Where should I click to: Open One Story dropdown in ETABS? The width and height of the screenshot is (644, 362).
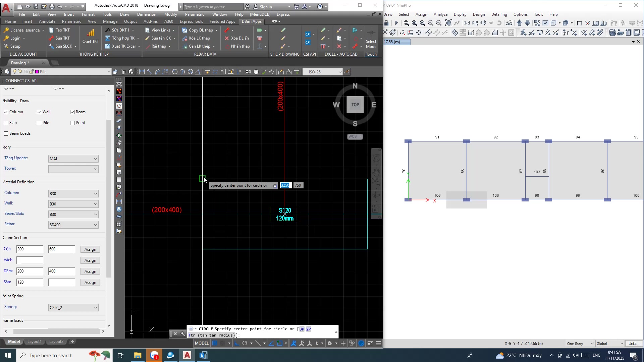point(580,344)
